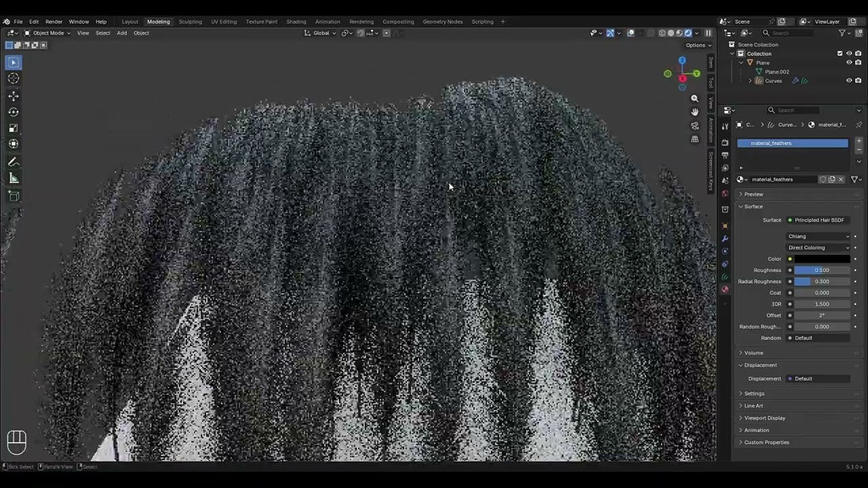The width and height of the screenshot is (868, 488).
Task: Select the Annotate tool
Action: click(14, 162)
